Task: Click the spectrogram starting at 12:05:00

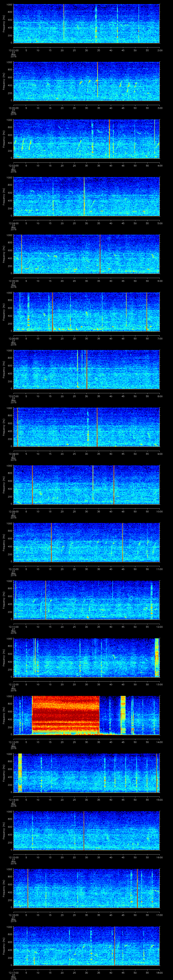Action: pyautogui.click(x=87, y=254)
